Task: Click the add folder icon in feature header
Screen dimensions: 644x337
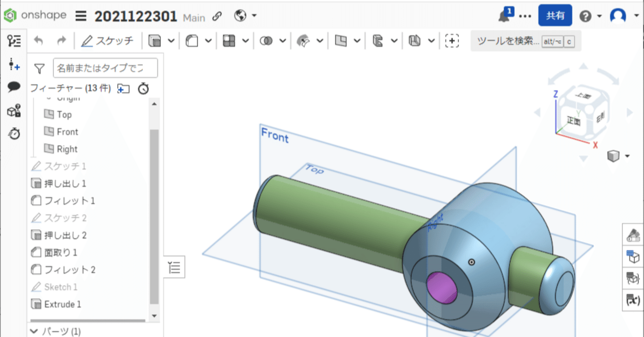Action: 123,89
